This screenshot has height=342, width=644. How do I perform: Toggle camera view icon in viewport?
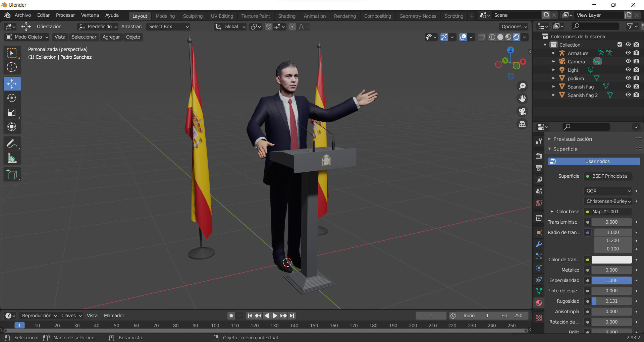pyautogui.click(x=522, y=111)
